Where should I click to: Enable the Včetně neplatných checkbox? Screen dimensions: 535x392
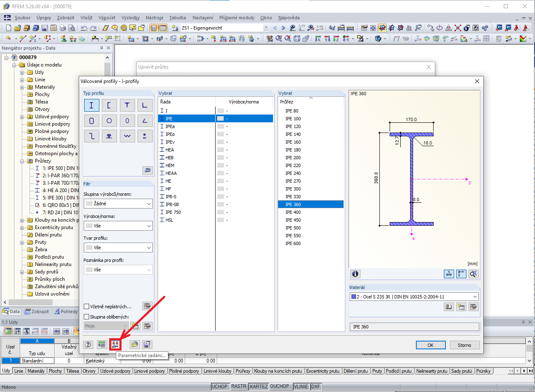[86, 307]
